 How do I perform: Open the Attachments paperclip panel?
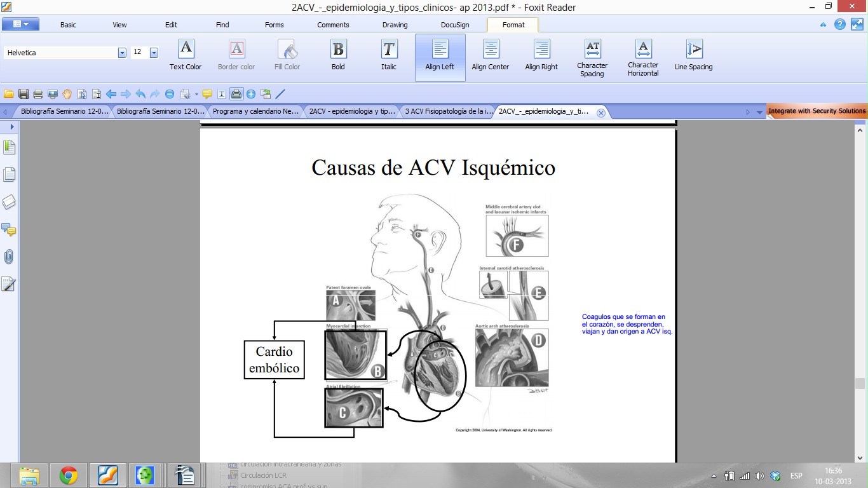9,257
